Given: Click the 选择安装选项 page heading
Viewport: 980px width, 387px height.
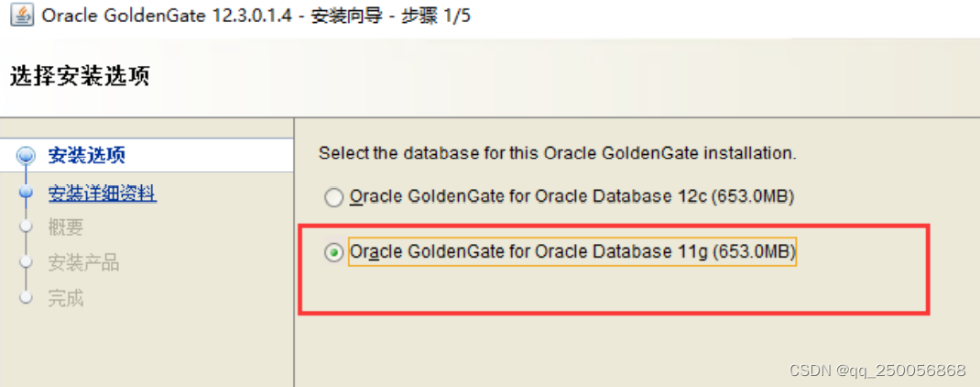Looking at the screenshot, I should click(x=79, y=77).
